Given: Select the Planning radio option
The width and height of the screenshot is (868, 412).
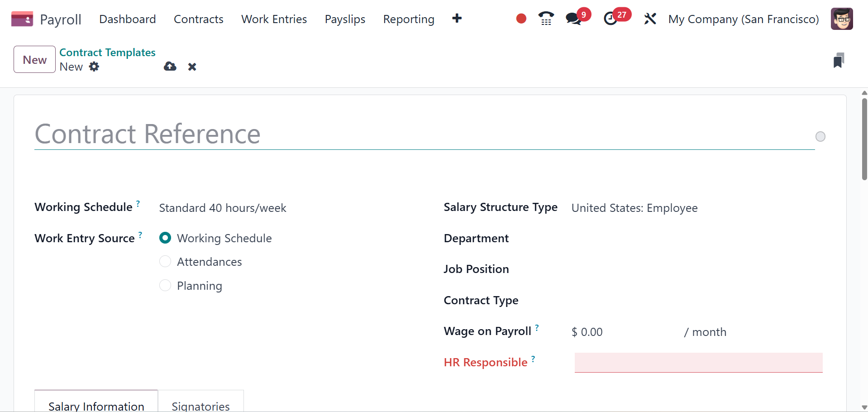Looking at the screenshot, I should tap(165, 286).
